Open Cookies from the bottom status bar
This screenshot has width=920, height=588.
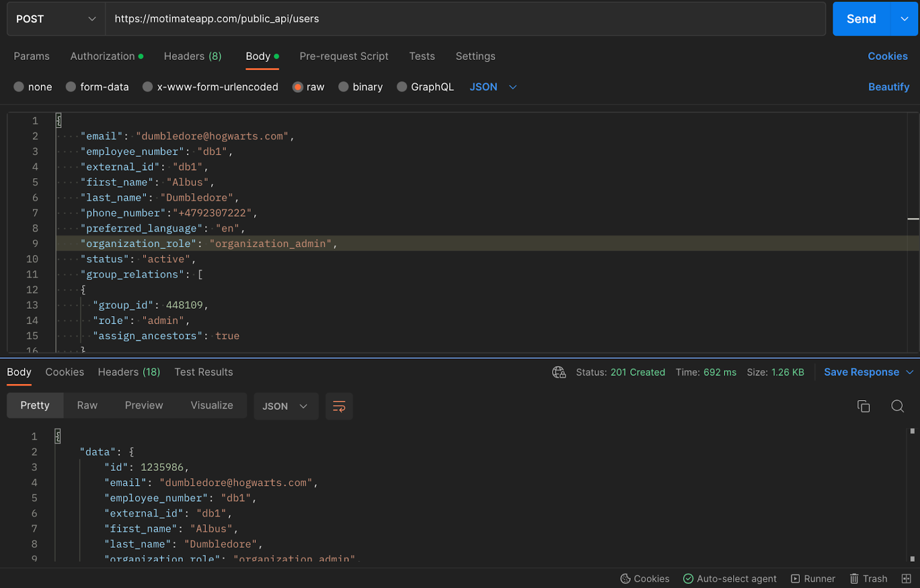645,579
